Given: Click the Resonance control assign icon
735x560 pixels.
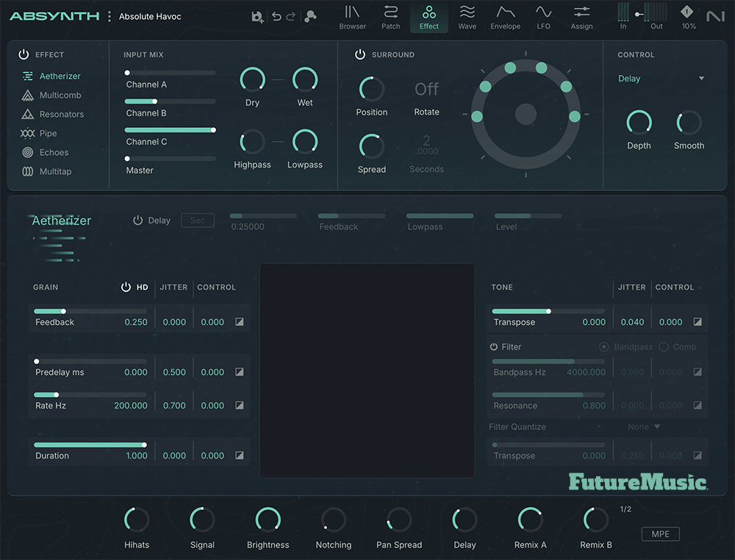Looking at the screenshot, I should tap(698, 405).
